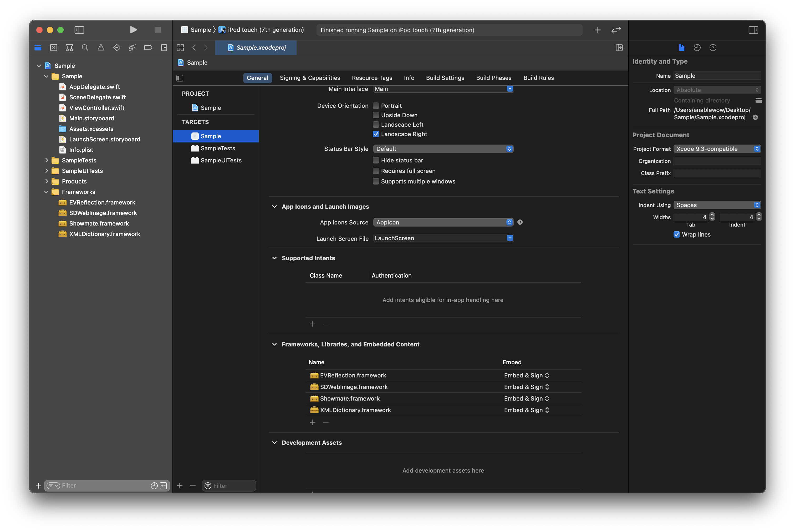Open the Status Bar Style dropdown
The width and height of the screenshot is (795, 532).
click(443, 149)
